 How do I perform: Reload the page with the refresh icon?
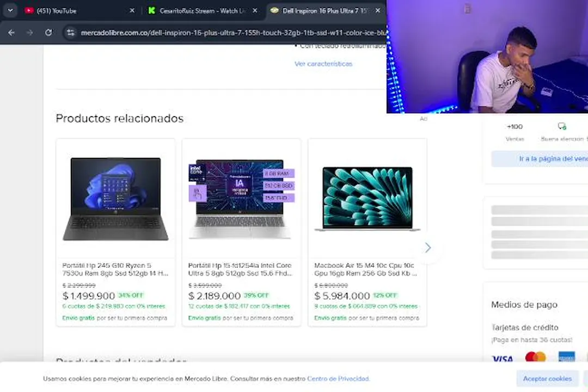(x=48, y=33)
